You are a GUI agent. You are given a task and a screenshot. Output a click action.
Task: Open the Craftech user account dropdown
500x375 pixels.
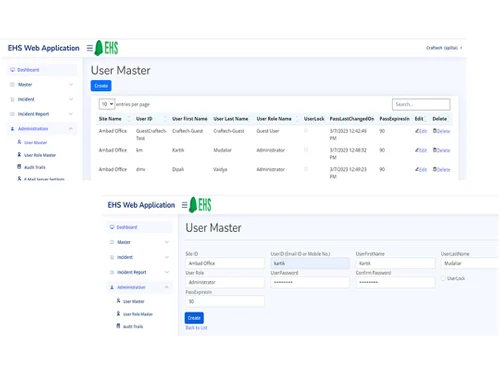[x=444, y=48]
